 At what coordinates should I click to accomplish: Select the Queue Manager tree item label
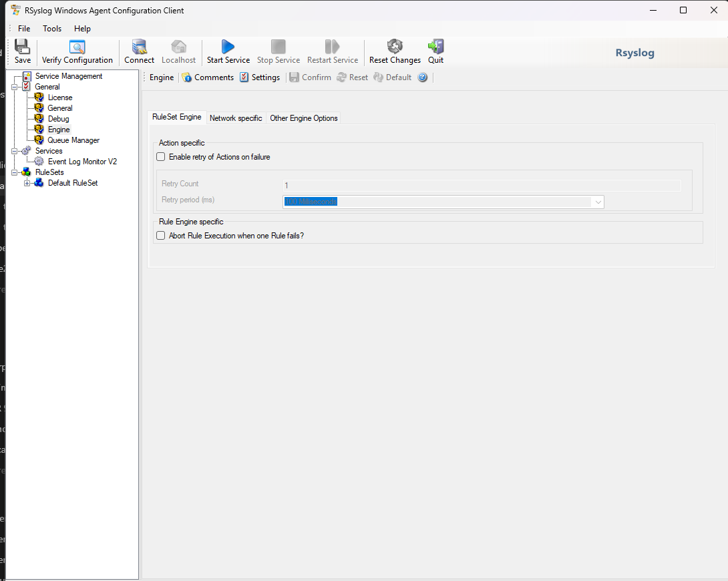click(x=73, y=140)
